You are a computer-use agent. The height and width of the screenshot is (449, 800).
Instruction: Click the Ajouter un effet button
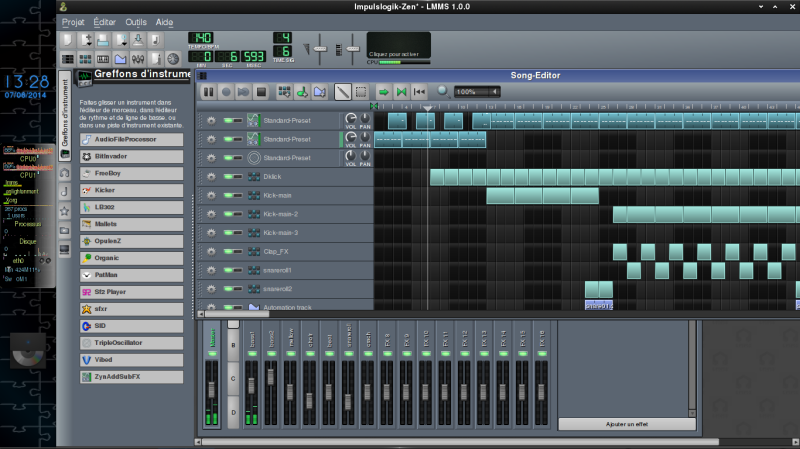point(626,425)
